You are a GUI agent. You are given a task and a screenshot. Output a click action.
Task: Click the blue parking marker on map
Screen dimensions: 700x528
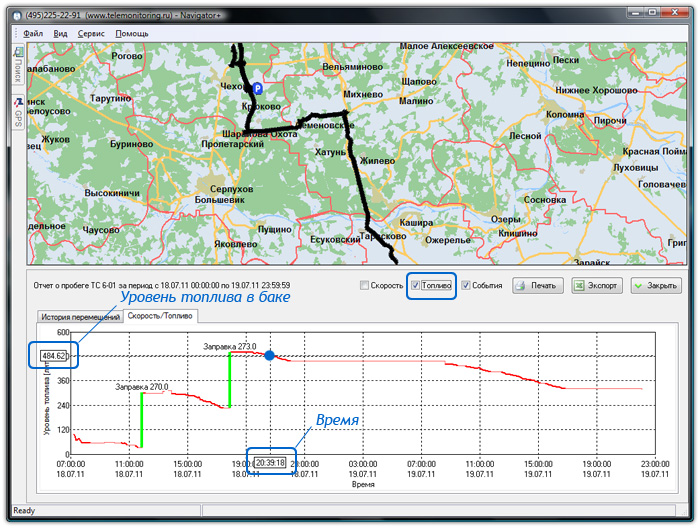(x=257, y=88)
